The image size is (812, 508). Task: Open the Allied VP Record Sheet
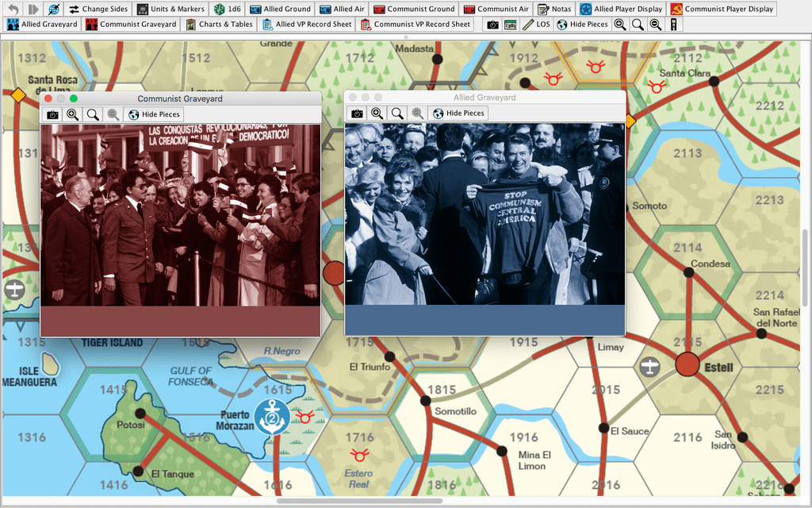tap(308, 25)
